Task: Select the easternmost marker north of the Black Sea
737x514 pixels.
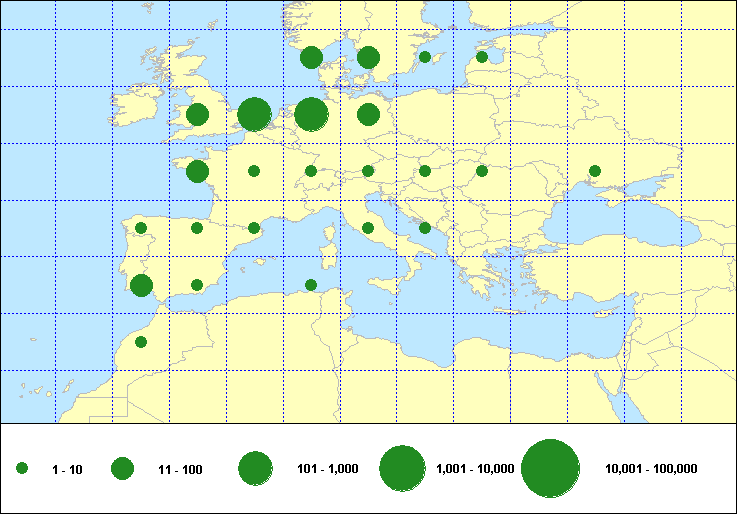Action: [x=595, y=171]
